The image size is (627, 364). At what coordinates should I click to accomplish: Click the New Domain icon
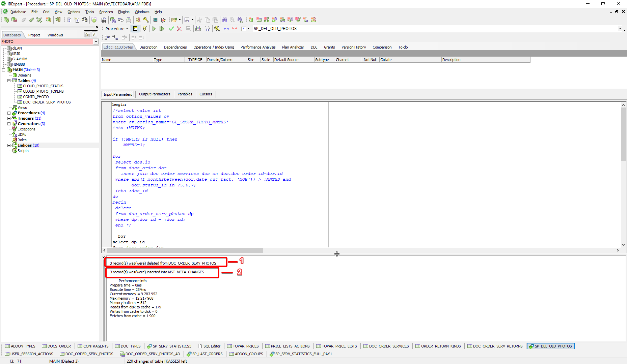251,20
